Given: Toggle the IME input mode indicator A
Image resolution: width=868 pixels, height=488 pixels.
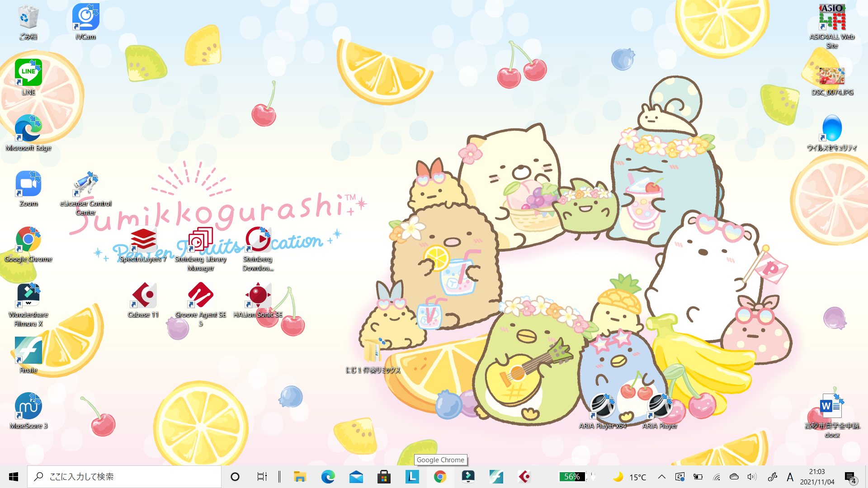Looking at the screenshot, I should click(x=790, y=477).
